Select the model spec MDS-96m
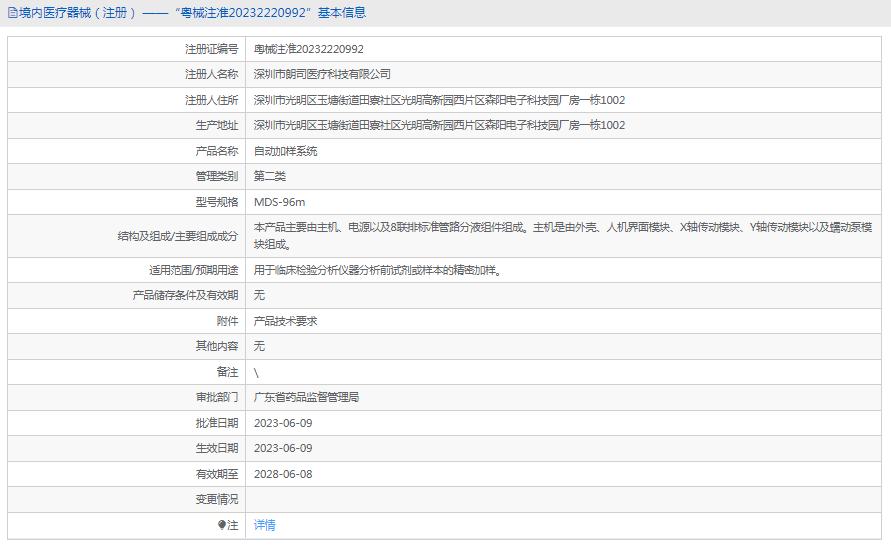 (280, 202)
